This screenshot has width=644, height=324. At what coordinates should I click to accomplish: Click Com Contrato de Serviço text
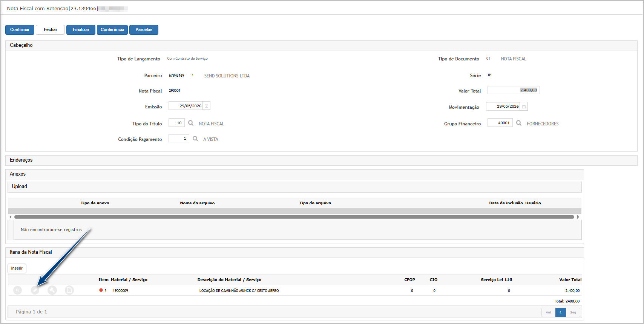click(187, 59)
